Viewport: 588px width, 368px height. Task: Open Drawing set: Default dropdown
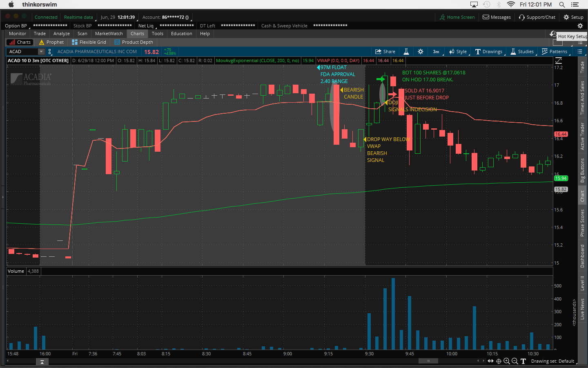(x=554, y=361)
